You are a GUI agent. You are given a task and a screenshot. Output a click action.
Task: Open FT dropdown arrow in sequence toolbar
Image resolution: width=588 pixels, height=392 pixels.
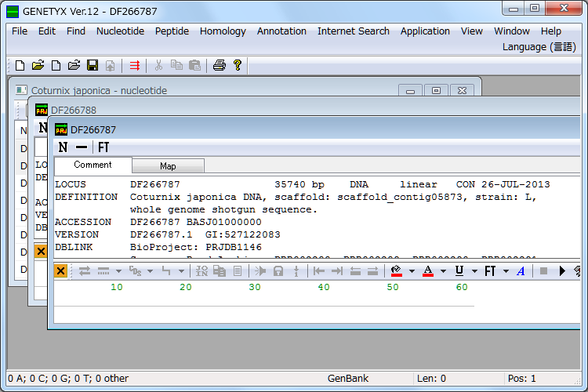506,271
